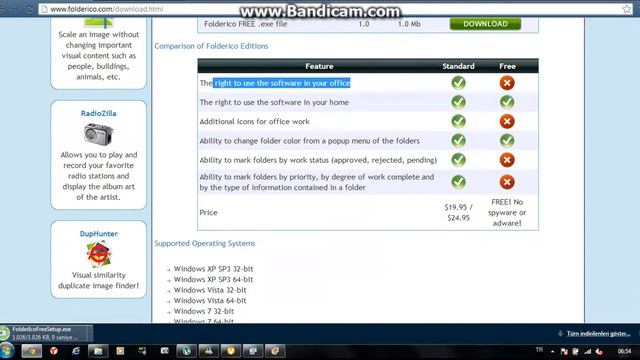Viewport: 640px width, 360px height.
Task: Click Free red X for additional office icons
Action: click(x=507, y=121)
